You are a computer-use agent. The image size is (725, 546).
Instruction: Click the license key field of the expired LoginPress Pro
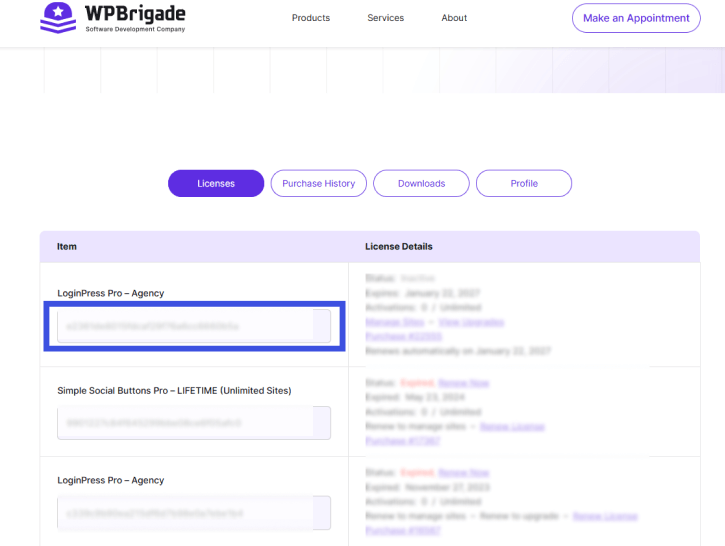click(x=193, y=513)
